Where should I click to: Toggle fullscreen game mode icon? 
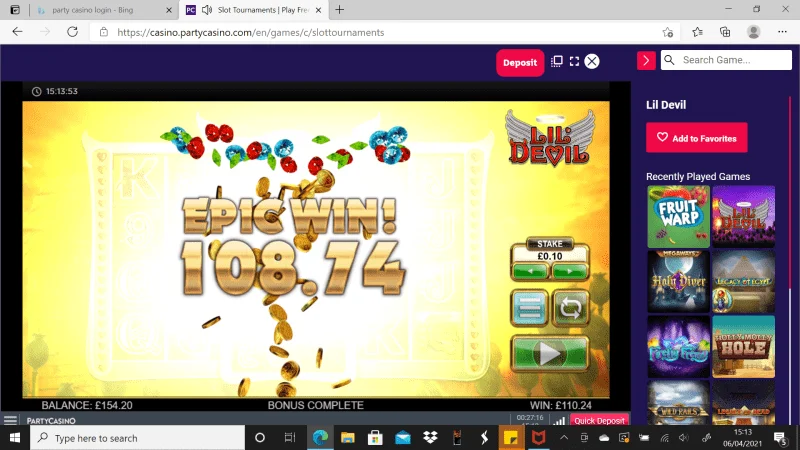tap(574, 61)
